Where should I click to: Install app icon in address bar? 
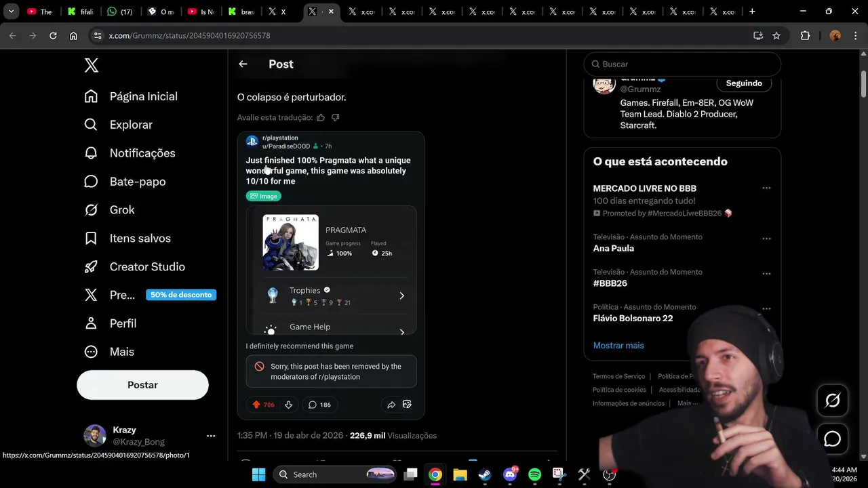(x=758, y=35)
